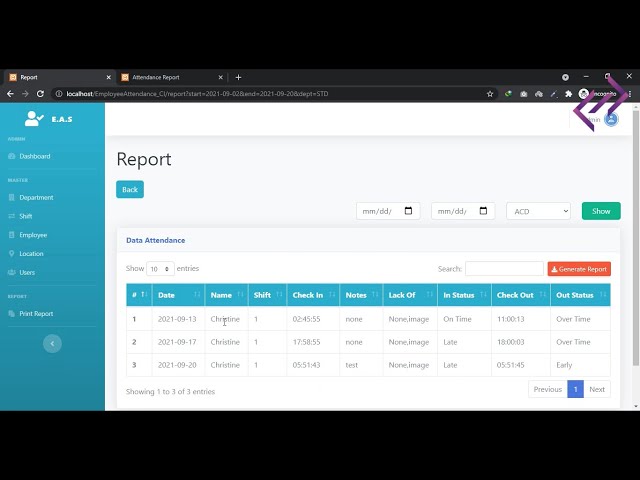
Task: Click the start date input field
Action: pyautogui.click(x=388, y=211)
